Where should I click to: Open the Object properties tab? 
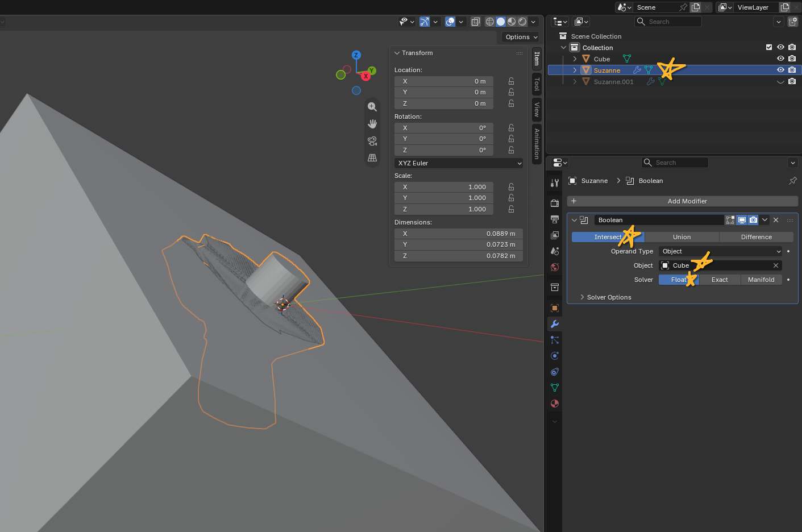(x=555, y=307)
